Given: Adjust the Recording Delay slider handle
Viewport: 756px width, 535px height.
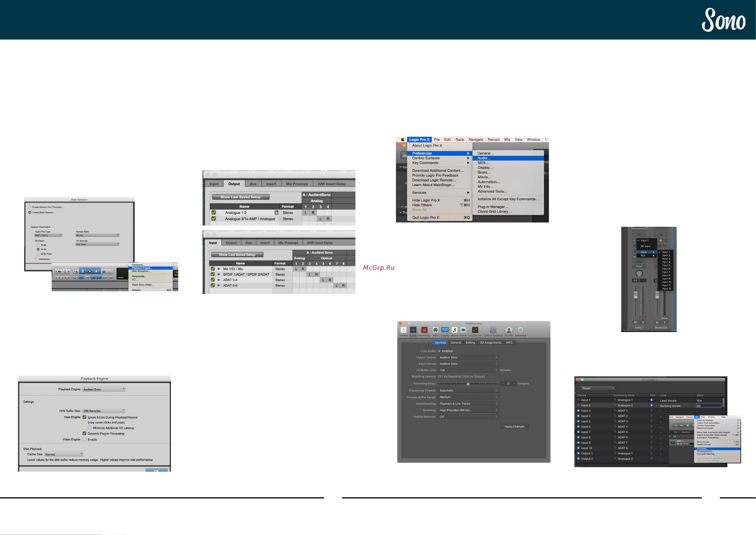Looking at the screenshot, I should click(468, 384).
